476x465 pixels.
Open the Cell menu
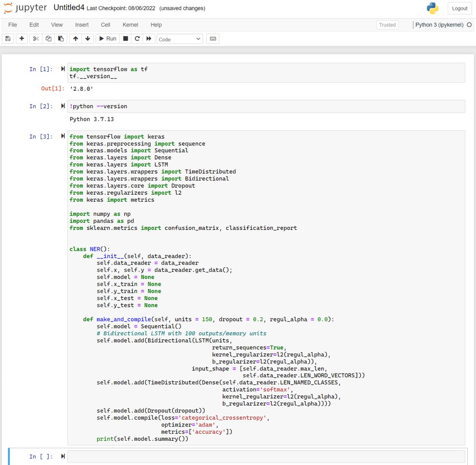106,25
